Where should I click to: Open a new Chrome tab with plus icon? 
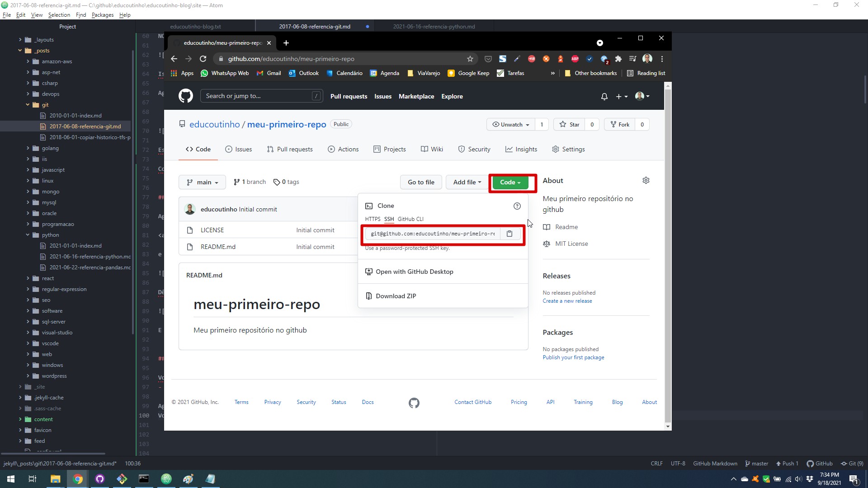coord(286,43)
